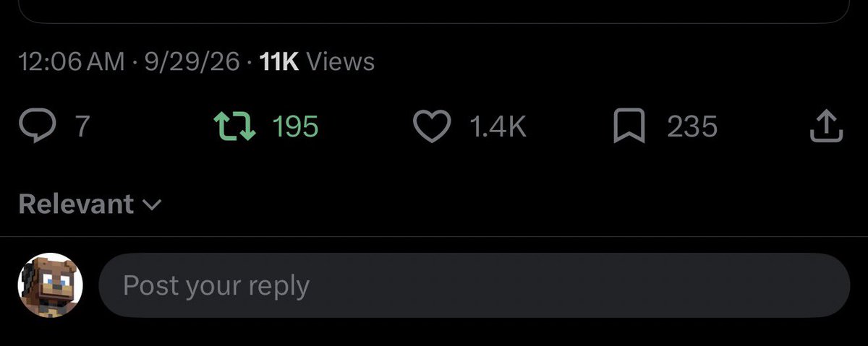Click the reply count 7
This screenshot has height=346, width=868.
tap(82, 127)
